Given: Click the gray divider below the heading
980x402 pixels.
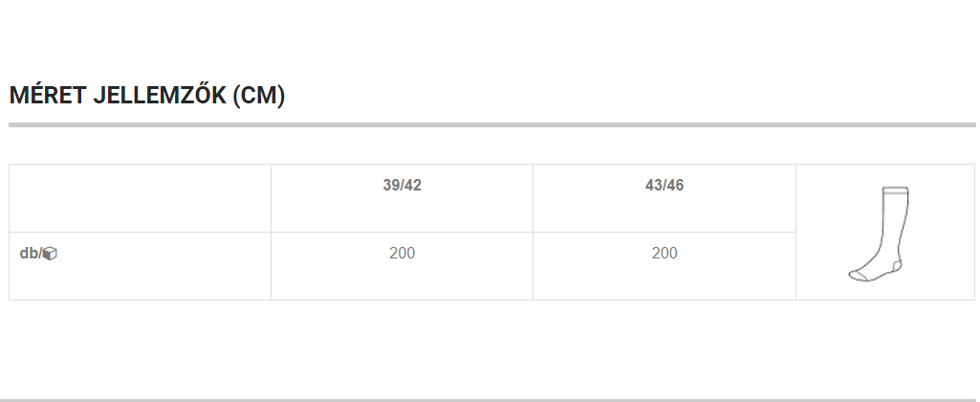Looking at the screenshot, I should tap(490, 124).
